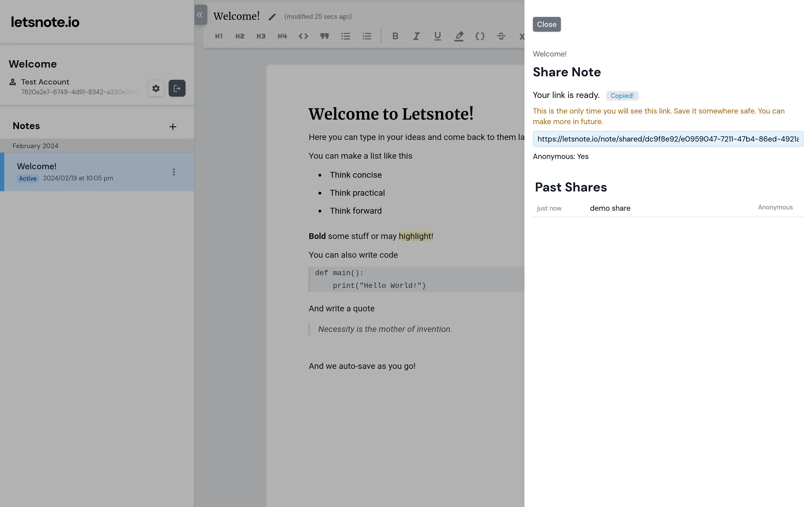
Task: Click the logout icon button
Action: click(x=177, y=88)
